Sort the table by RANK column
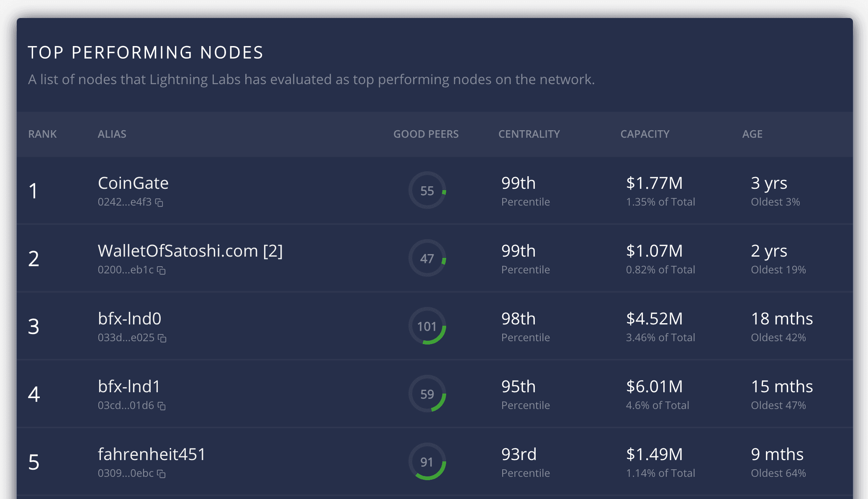Screen dimensions: 868x499 pyautogui.click(x=42, y=134)
